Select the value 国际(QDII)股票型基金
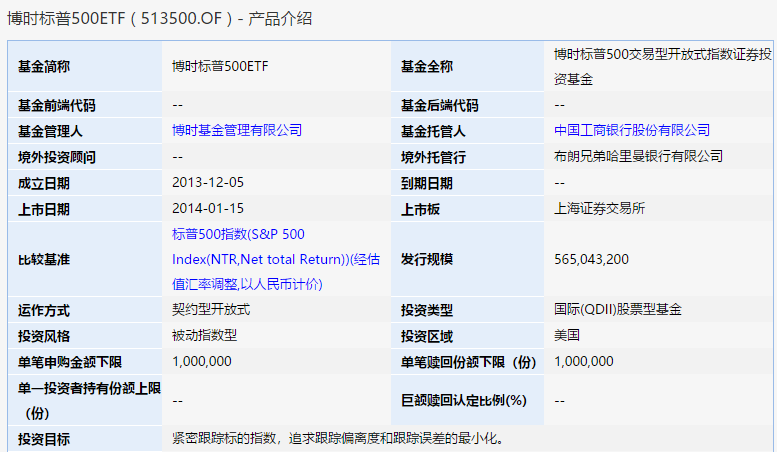This screenshot has height=452, width=777. tap(618, 309)
